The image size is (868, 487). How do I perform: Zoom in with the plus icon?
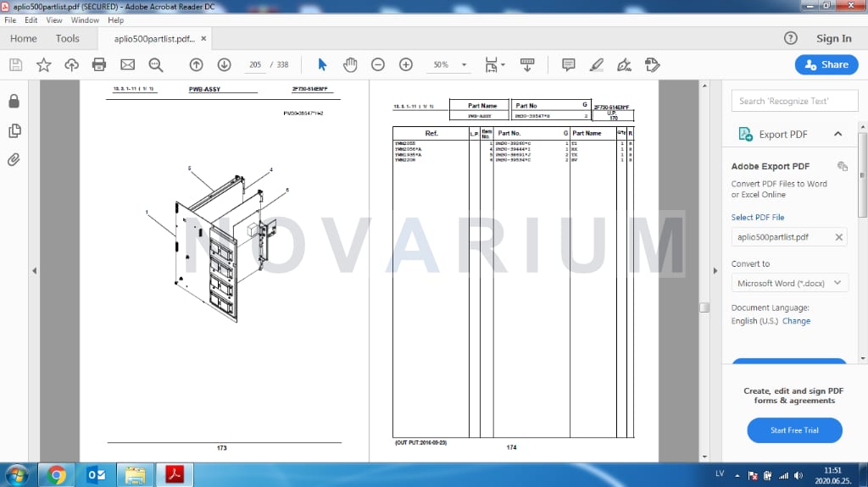(406, 64)
